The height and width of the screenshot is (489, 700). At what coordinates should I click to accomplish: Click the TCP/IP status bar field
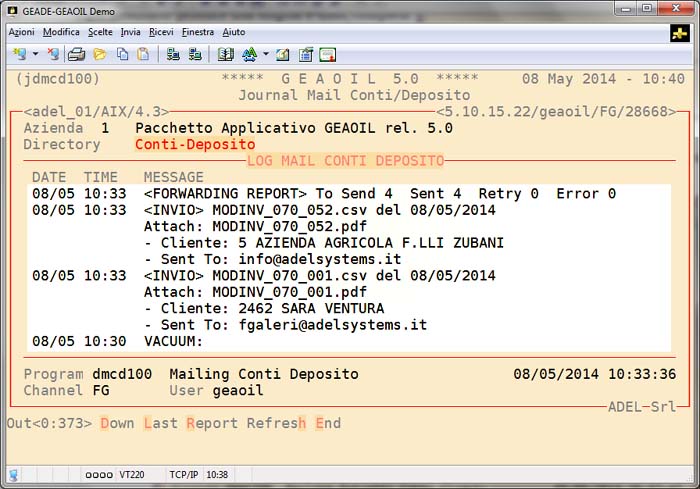click(183, 475)
